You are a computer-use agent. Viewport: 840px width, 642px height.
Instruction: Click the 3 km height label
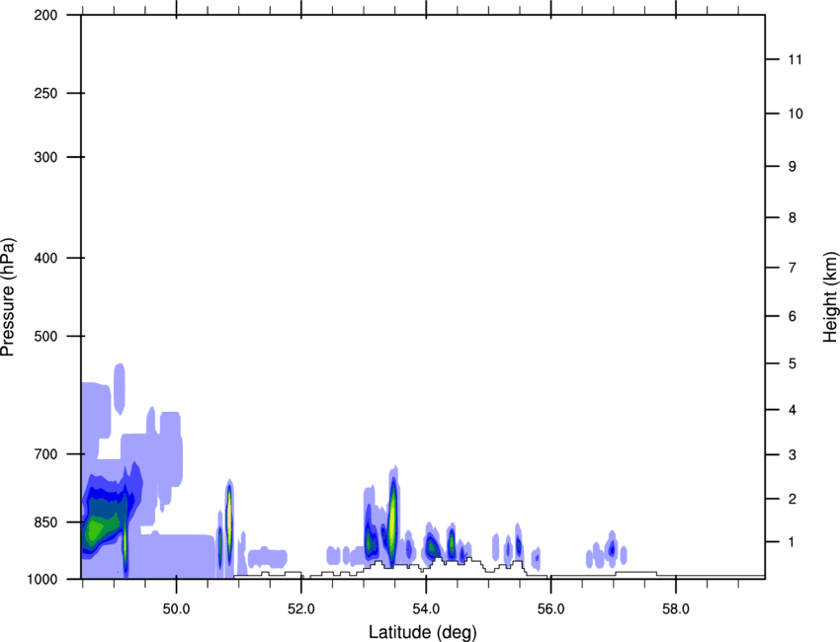click(793, 454)
